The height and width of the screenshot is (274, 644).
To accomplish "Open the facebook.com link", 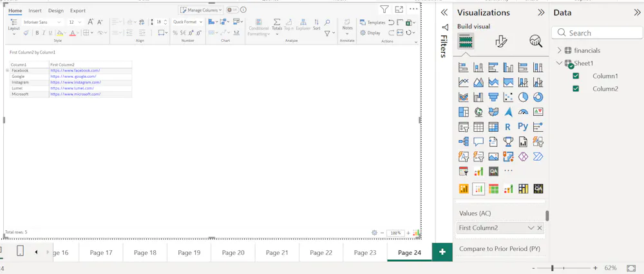I will point(75,71).
